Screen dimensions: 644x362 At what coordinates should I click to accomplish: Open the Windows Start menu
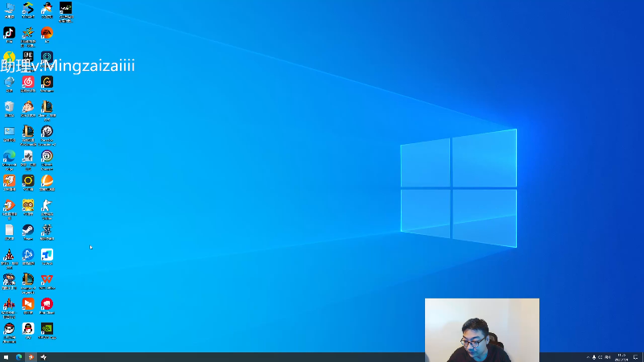[6, 357]
